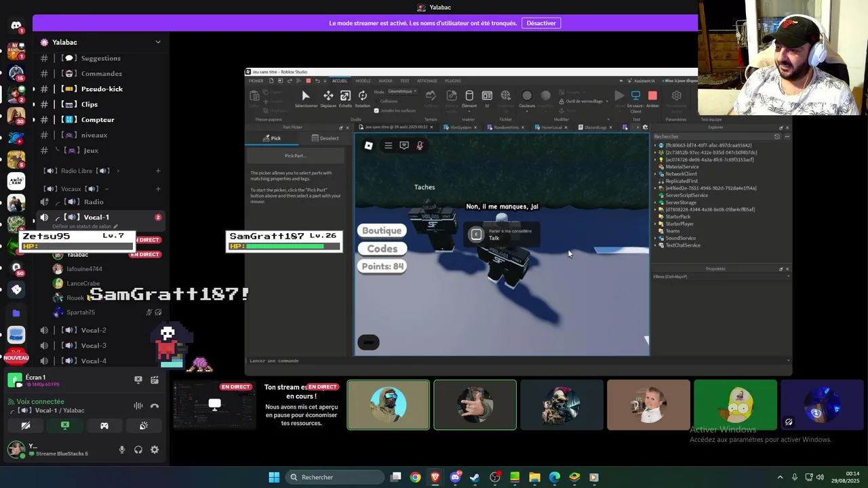The height and width of the screenshot is (488, 868).
Task: Open the FICHIER menu
Action: (256, 81)
